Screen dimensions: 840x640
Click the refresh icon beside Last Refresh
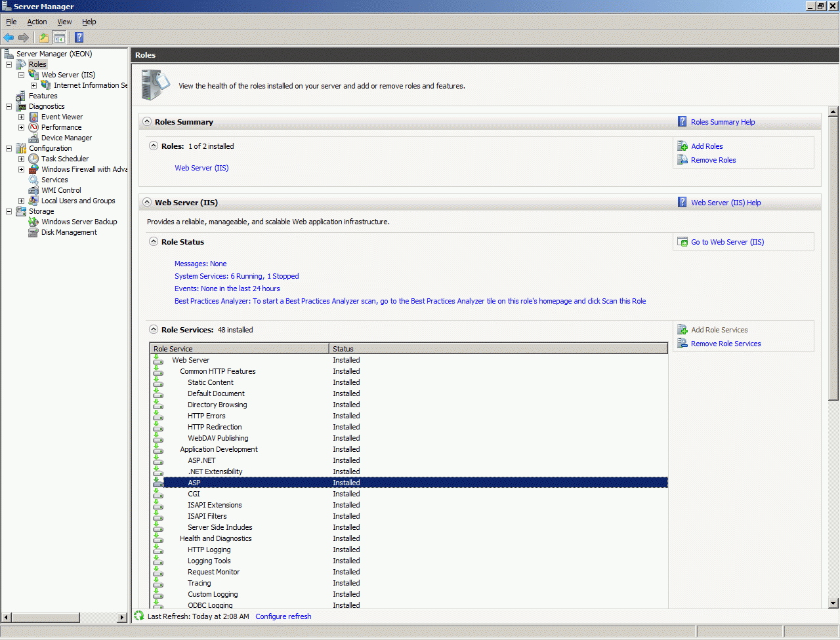tap(139, 616)
